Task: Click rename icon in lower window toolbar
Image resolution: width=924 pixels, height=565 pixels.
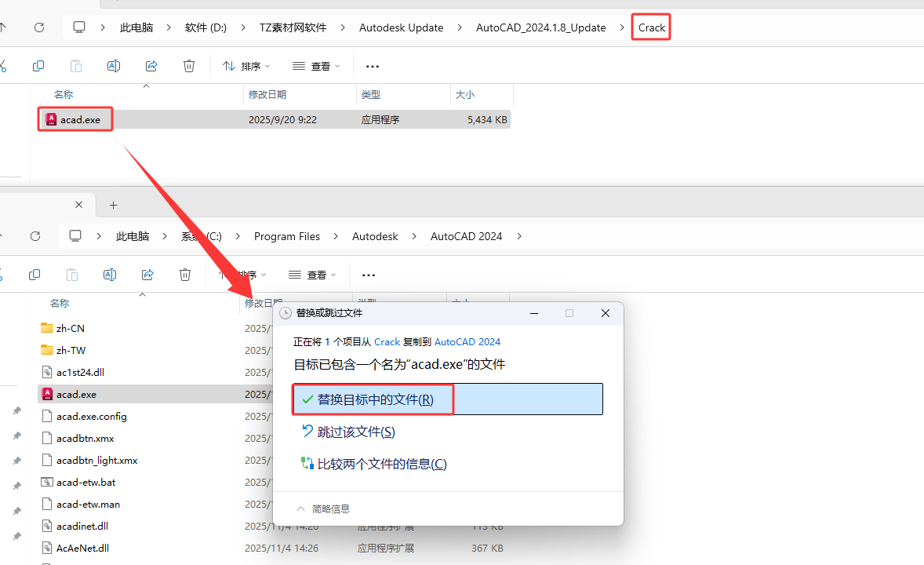Action: [110, 275]
